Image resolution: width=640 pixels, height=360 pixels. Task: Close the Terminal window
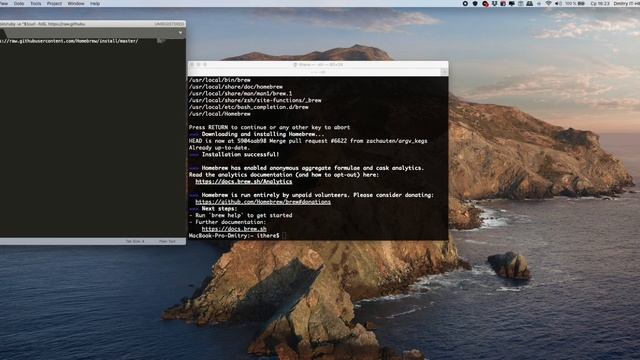[x=192, y=64]
